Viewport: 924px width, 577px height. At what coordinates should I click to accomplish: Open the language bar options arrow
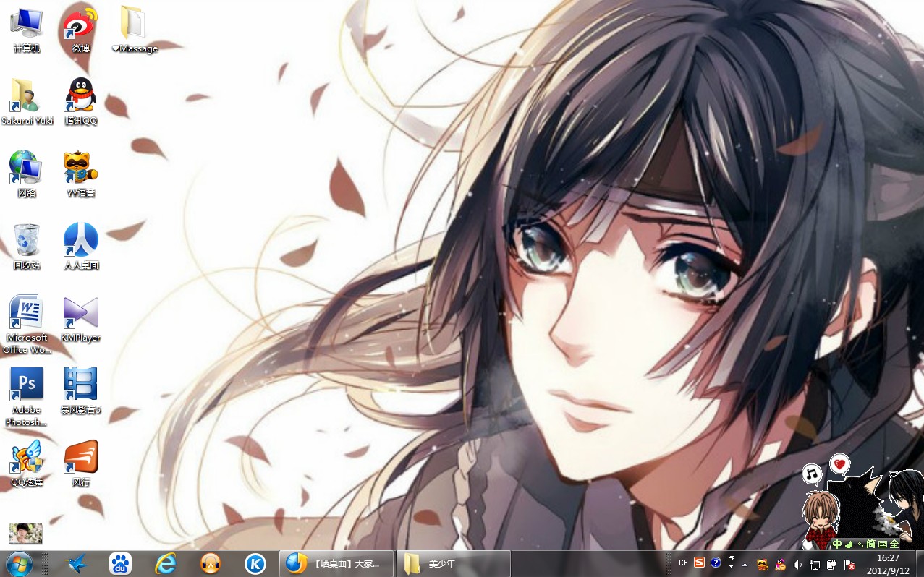coord(732,568)
